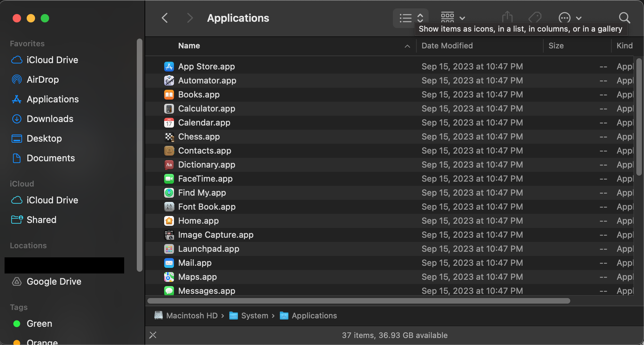The width and height of the screenshot is (644, 345).
Task: Select the Find My.app icon
Action: [169, 193]
